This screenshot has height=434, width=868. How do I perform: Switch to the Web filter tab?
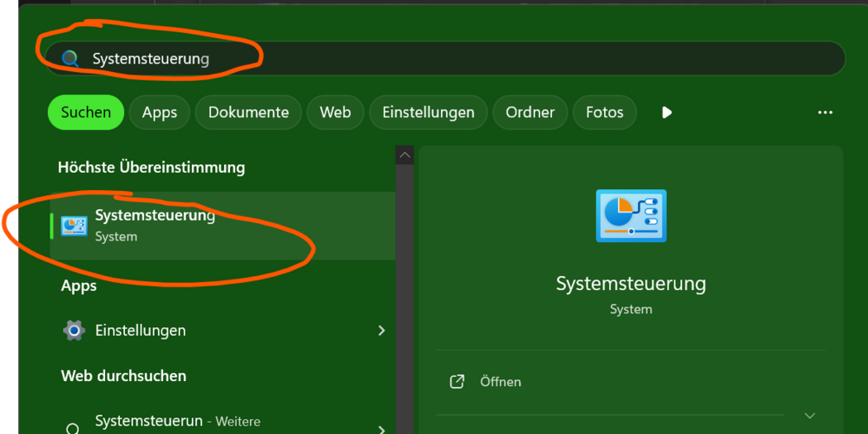click(335, 112)
